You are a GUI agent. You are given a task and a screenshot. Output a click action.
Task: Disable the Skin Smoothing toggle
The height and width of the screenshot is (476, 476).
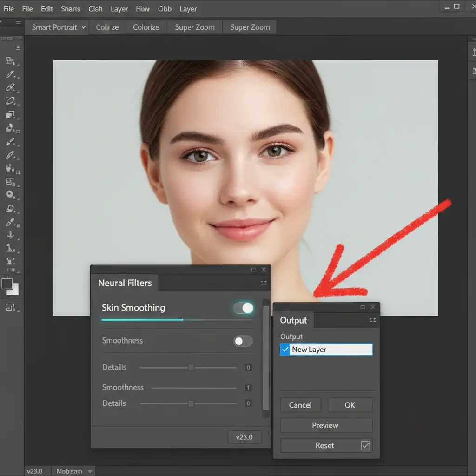tap(243, 308)
